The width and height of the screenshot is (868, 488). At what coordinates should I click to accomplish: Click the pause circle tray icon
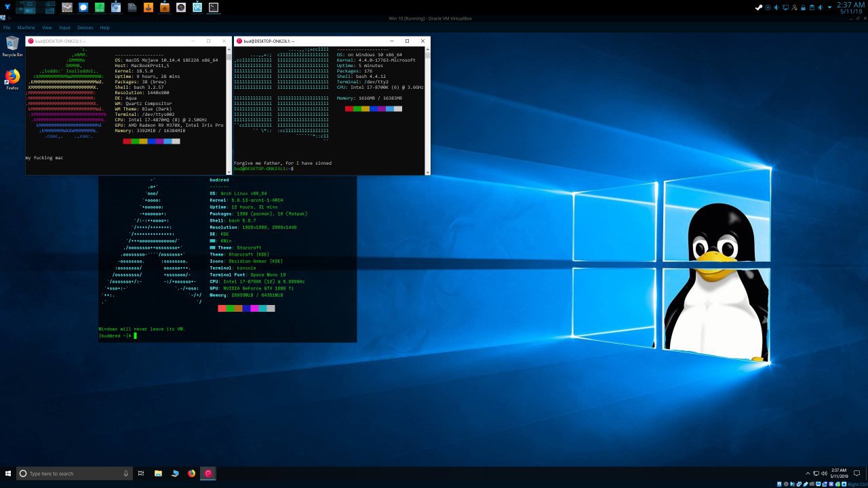pyautogui.click(x=768, y=7)
